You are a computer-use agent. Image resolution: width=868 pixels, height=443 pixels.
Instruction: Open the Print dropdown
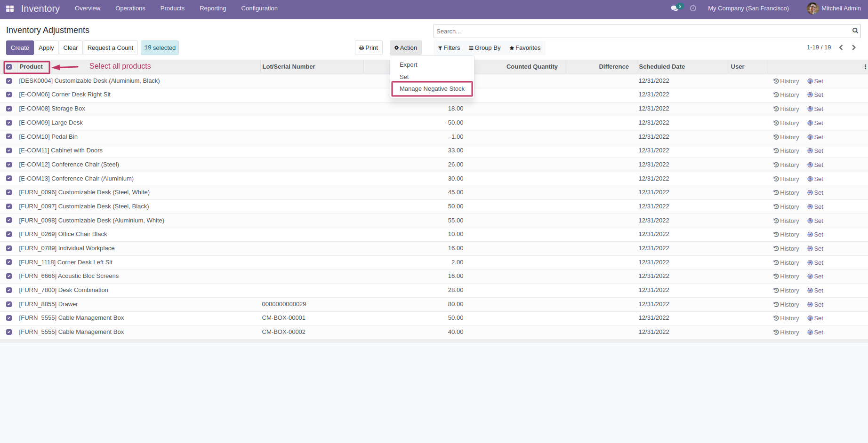pos(369,48)
